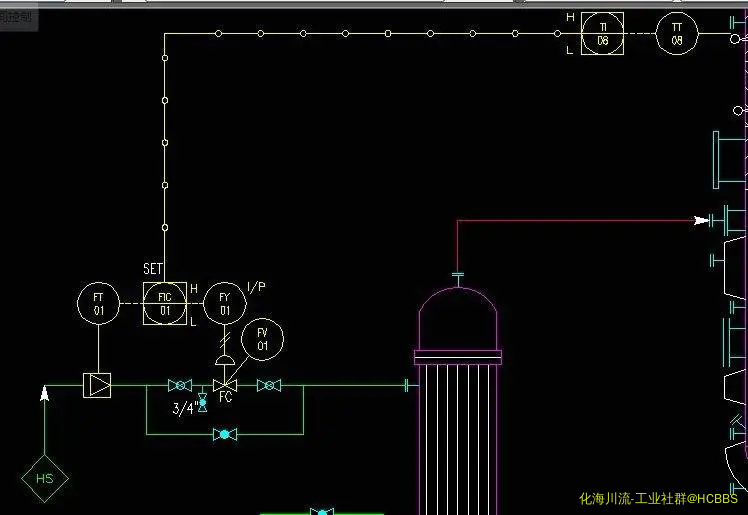Screen dimensions: 748x515
Task: Click the FY 01 converter bubble
Action: coord(225,303)
